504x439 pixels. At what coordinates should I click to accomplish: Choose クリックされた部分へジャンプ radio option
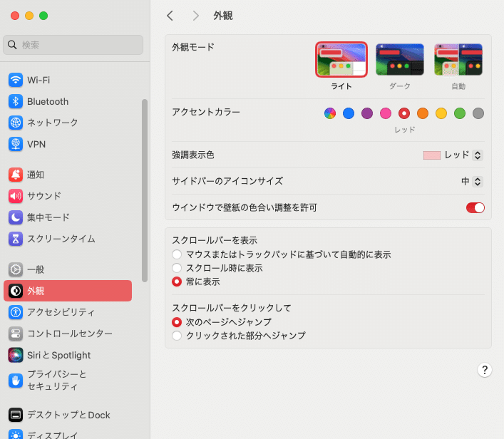(x=177, y=336)
